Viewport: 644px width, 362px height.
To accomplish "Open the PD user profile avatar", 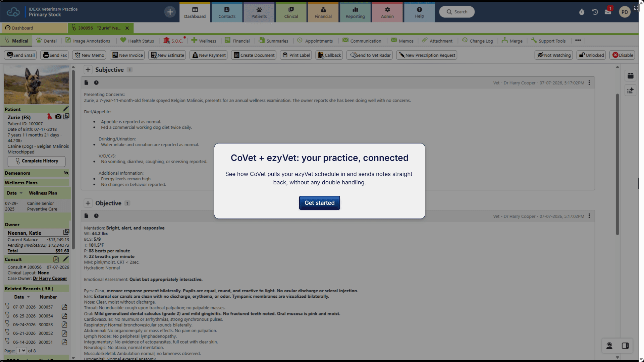I will (625, 12).
